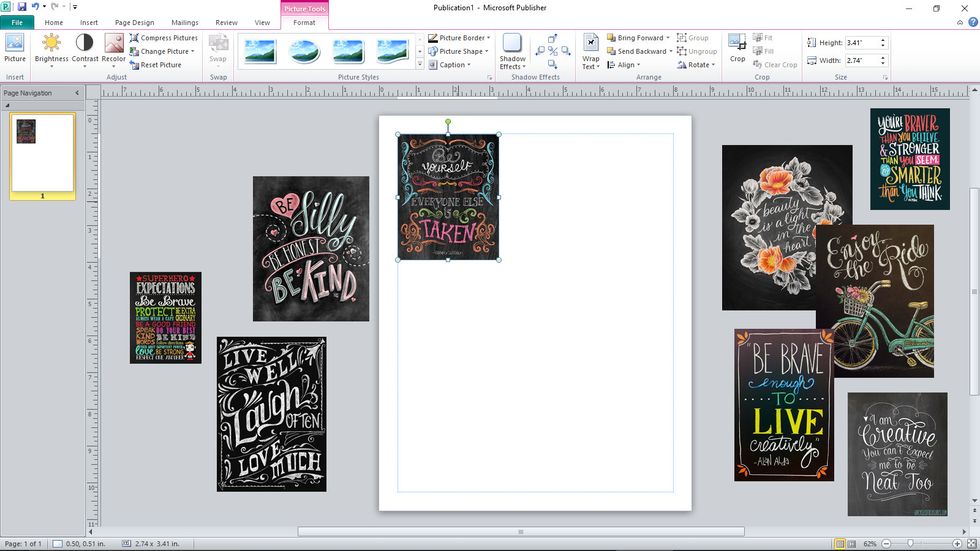The height and width of the screenshot is (551, 980).
Task: Click Compress Pictures
Action: click(164, 38)
